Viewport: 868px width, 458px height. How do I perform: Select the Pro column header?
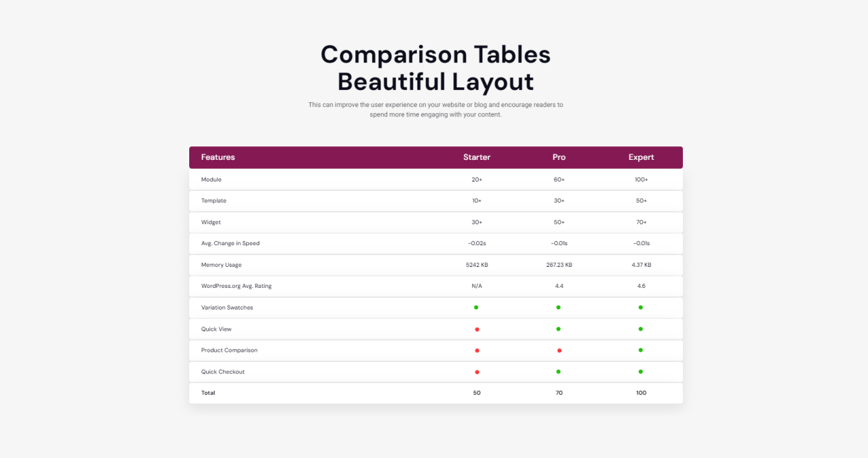(x=559, y=157)
